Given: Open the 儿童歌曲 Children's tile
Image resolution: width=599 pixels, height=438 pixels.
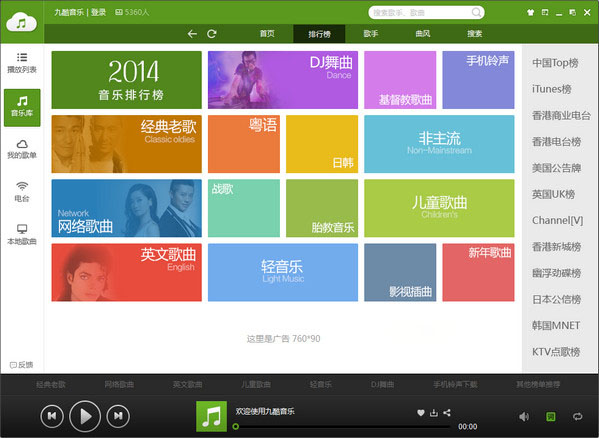Looking at the screenshot, I should [x=439, y=208].
